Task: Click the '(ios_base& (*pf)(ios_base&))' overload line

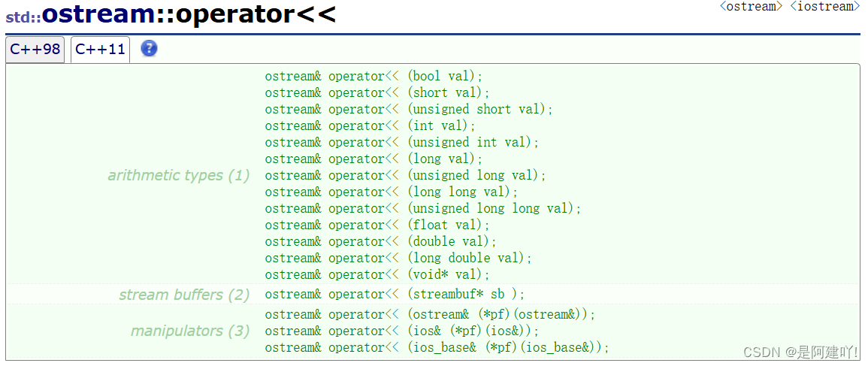Action: click(437, 348)
